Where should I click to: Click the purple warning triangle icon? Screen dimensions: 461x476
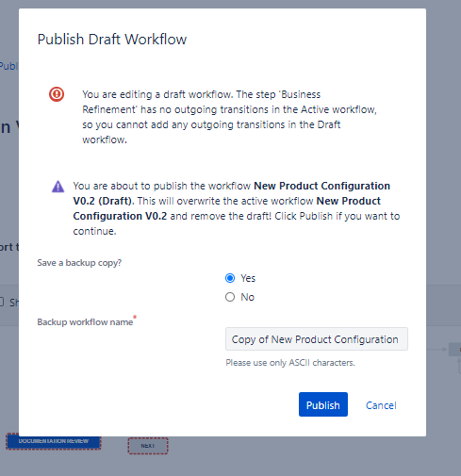tap(58, 187)
